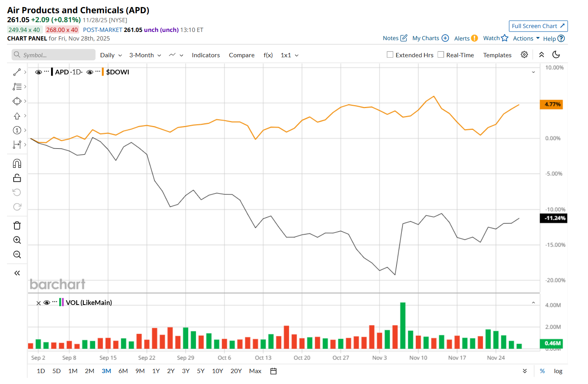Viewport: 588px width, 384px height.
Task: Click the VOL green and purple color swatch
Action: coord(62,303)
